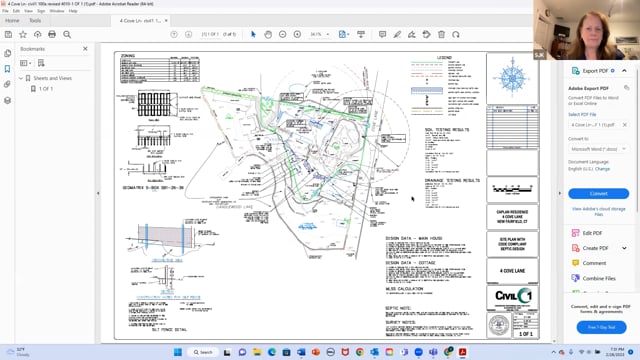This screenshot has width=640, height=360.
Task: Select the highlight pen tool
Action: pos(397,35)
